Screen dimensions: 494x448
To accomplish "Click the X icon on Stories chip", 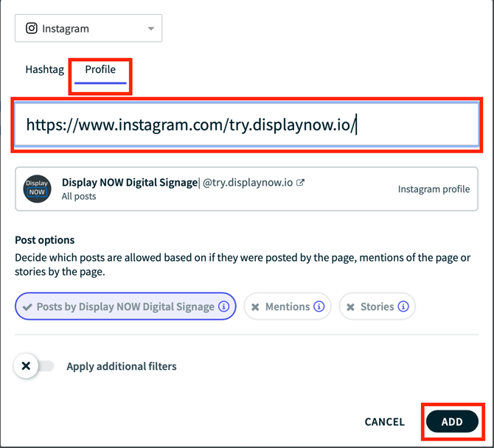I will (350, 307).
